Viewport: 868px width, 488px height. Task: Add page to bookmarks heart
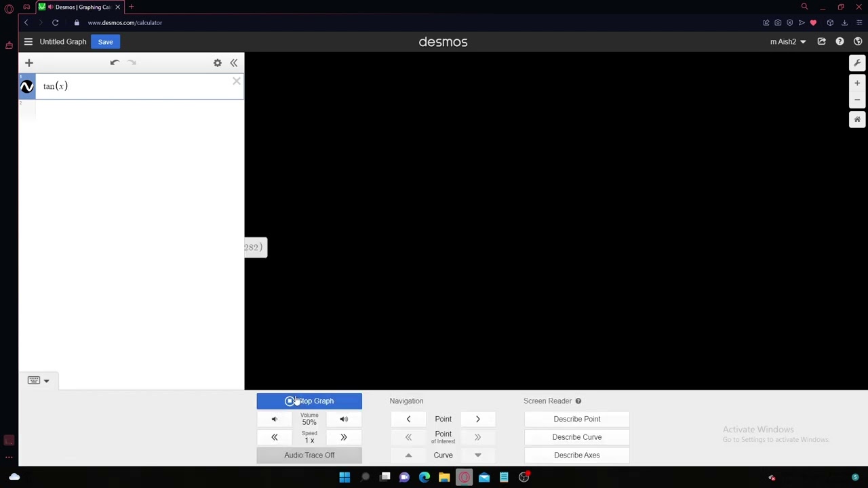(x=813, y=23)
